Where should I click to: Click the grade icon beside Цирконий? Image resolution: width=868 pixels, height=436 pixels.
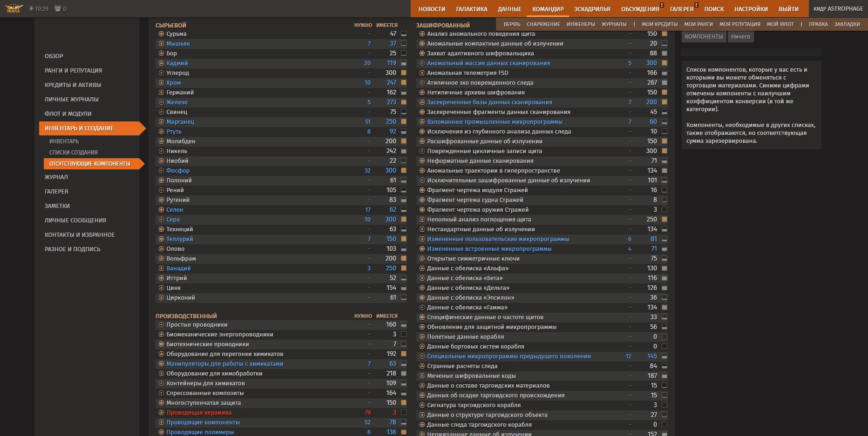[x=161, y=298]
